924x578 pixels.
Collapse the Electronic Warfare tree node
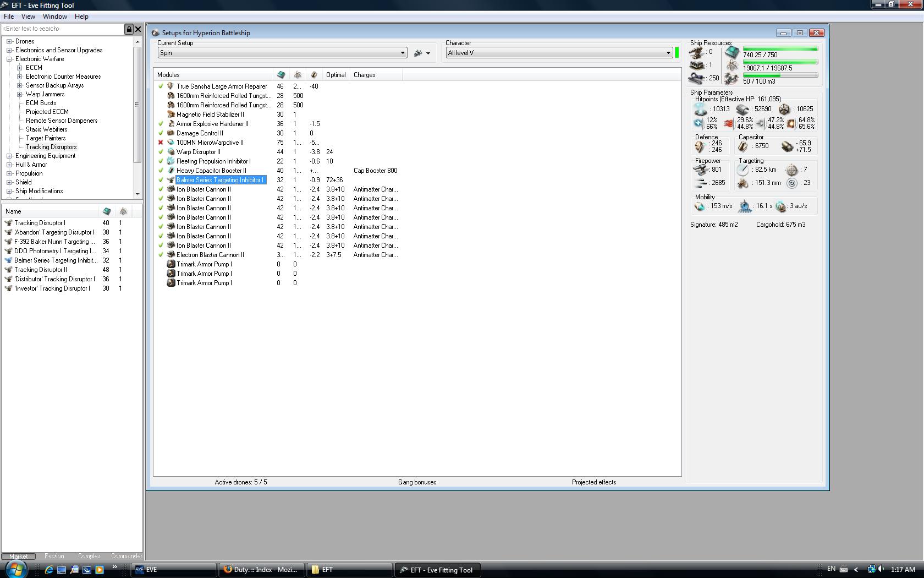(9, 59)
